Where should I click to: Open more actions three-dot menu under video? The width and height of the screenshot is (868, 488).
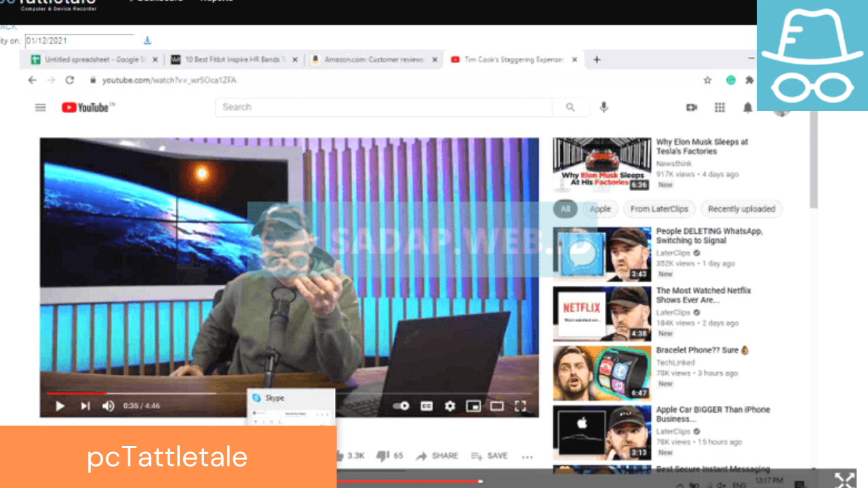pos(528,456)
